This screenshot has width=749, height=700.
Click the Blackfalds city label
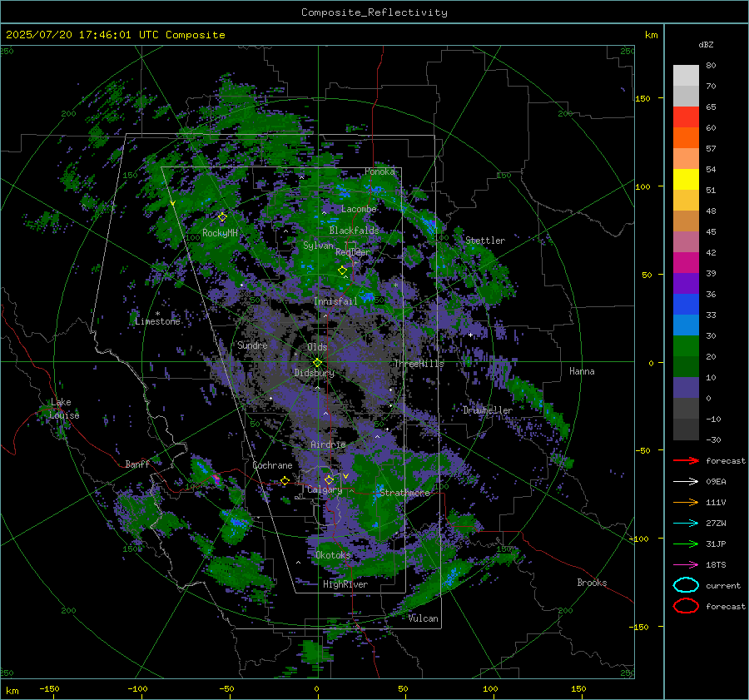(x=354, y=231)
